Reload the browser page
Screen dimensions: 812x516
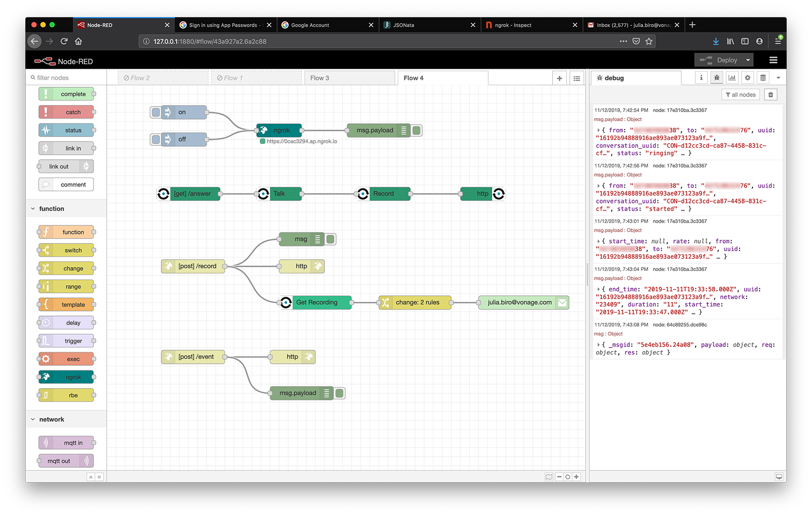(64, 42)
